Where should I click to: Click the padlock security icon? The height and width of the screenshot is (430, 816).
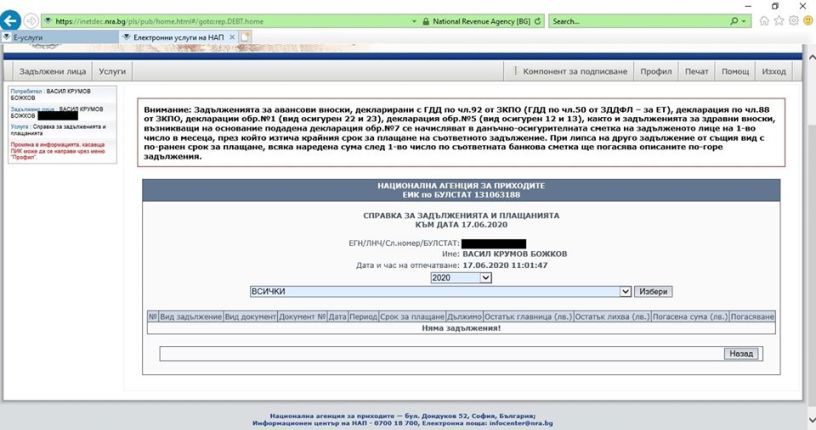tap(426, 20)
